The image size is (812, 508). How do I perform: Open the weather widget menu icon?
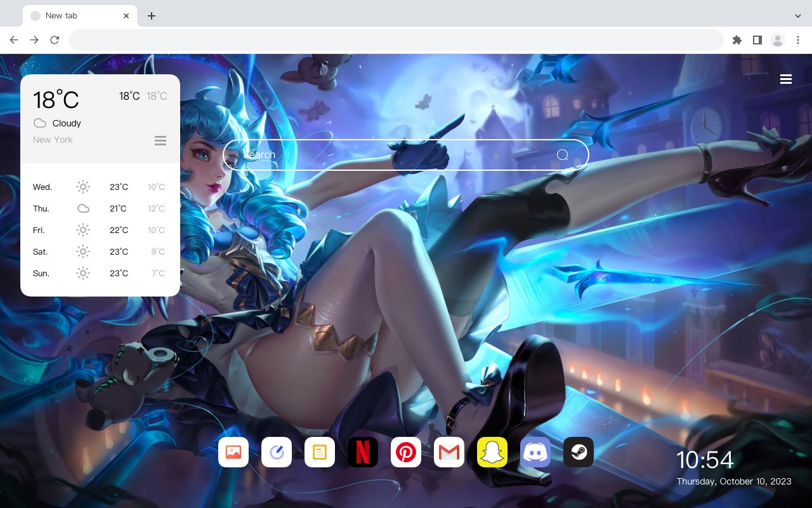pos(160,140)
